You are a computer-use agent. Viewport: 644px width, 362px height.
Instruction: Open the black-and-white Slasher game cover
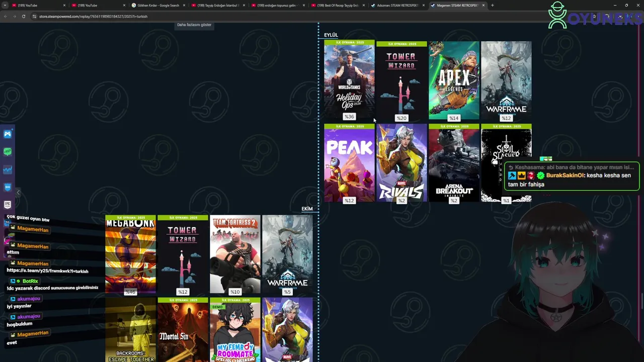(506, 163)
